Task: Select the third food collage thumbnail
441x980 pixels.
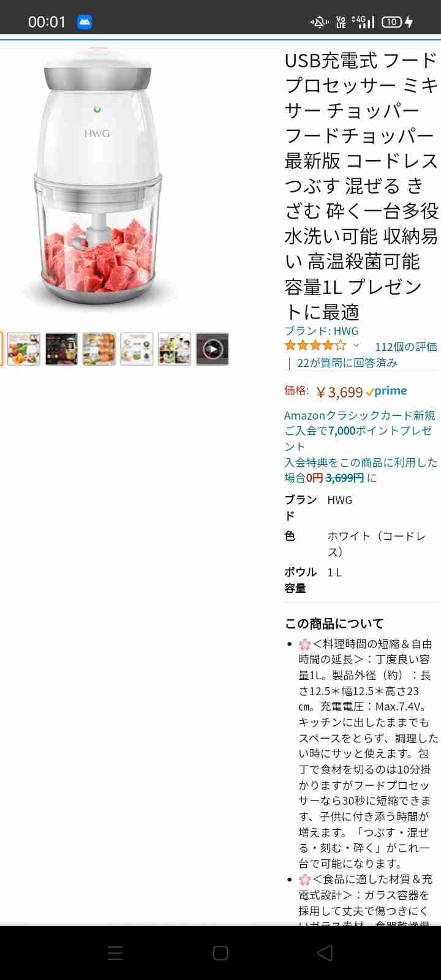Action: pos(99,349)
